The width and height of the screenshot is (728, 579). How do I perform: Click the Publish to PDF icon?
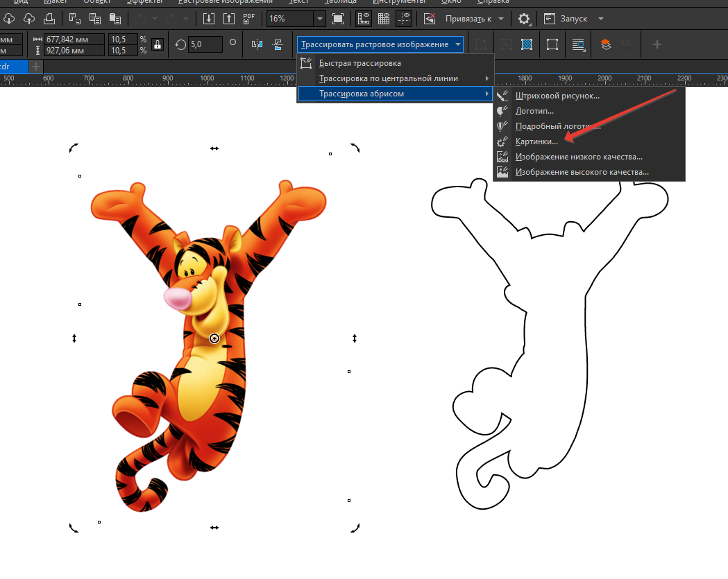pos(249,19)
